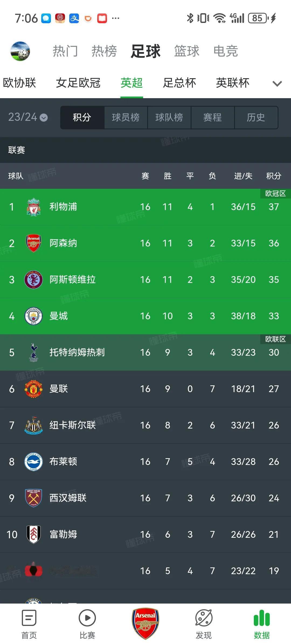291x644 pixels.
Task: Expand the 23/24 season selector
Action: (28, 117)
